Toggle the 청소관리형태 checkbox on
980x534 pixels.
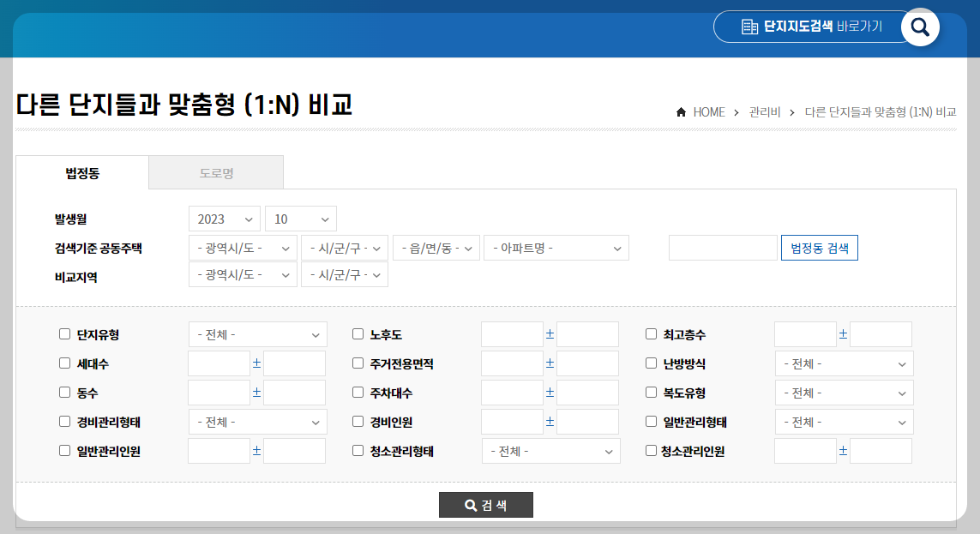[358, 450]
